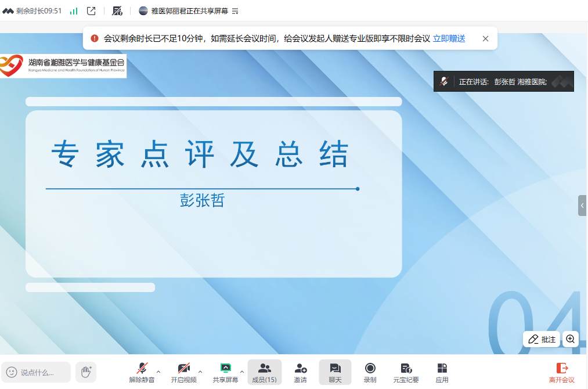588x389 pixels.
Task: Start recording with 录制 button
Action: point(370,372)
